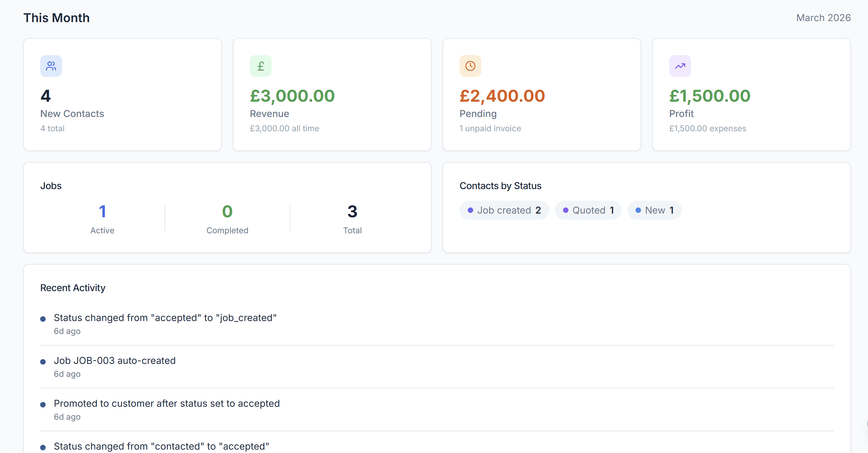
Task: Open the Jobs panel header
Action: coord(51,186)
